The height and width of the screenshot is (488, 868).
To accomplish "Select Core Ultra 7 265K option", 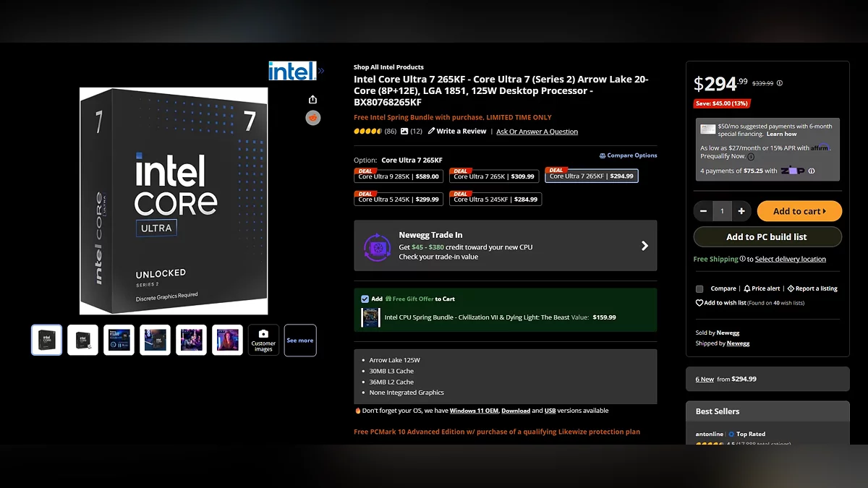I will [x=494, y=176].
